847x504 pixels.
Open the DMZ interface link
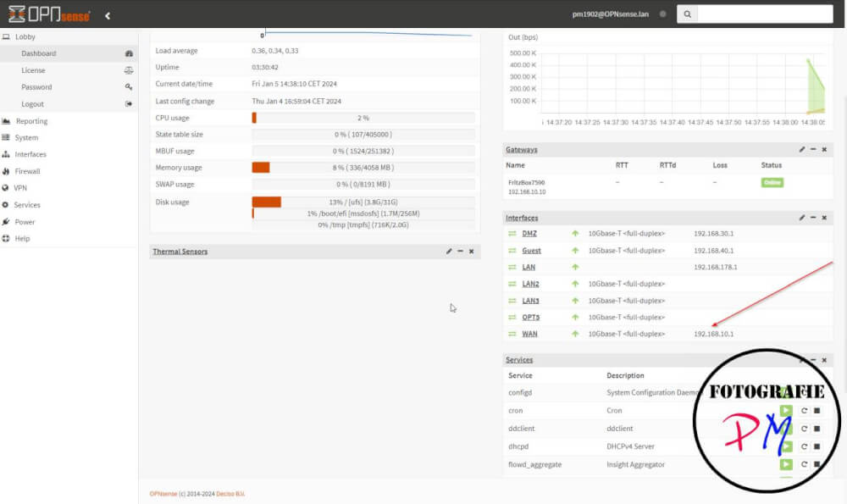[x=529, y=233]
